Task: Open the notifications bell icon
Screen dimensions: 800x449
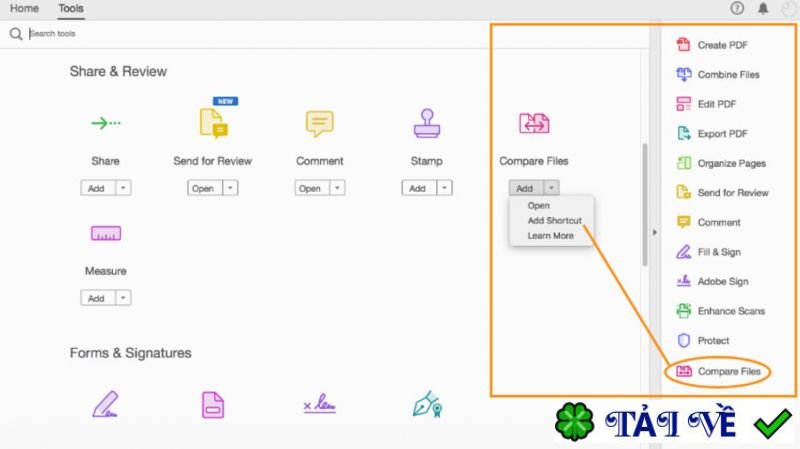Action: click(763, 8)
